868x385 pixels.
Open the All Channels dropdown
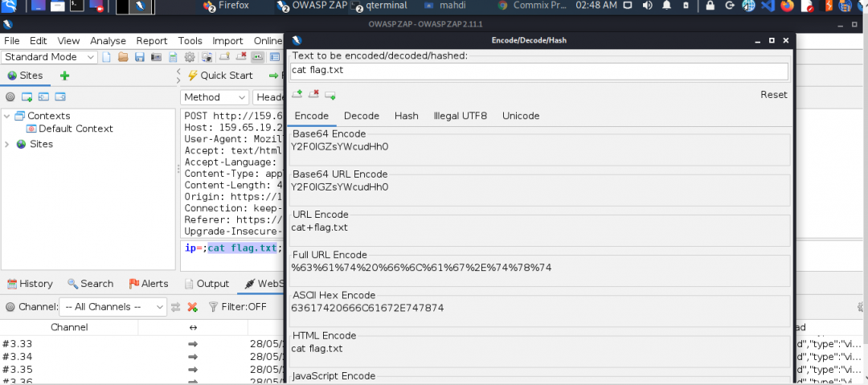(113, 307)
